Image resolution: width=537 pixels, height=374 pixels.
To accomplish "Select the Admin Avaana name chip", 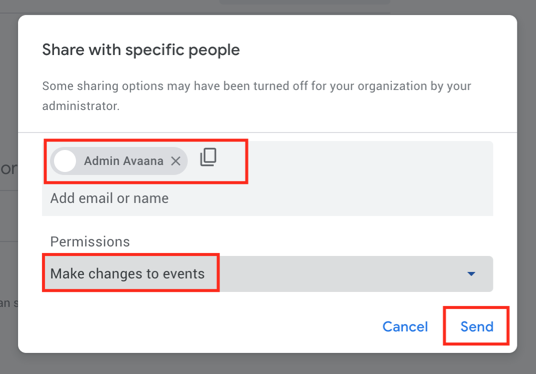I will point(119,161).
